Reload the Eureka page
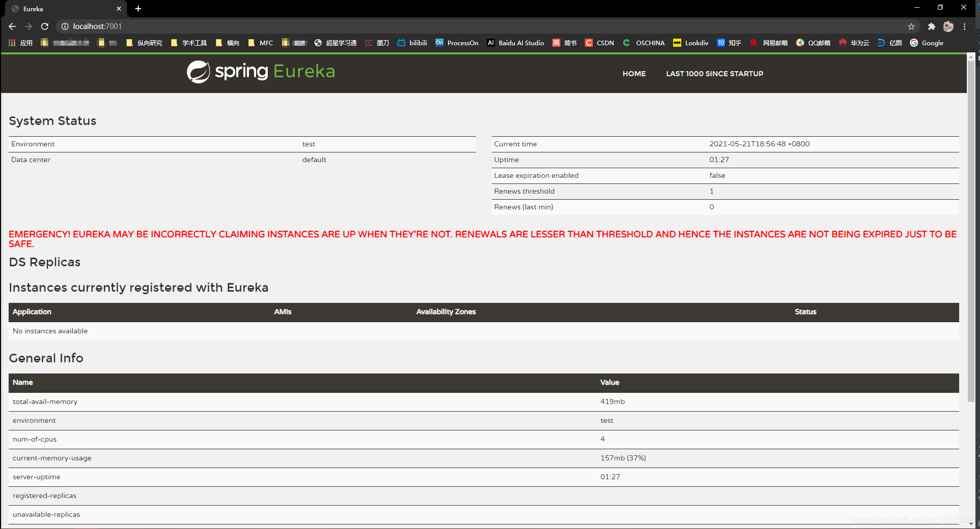 click(x=45, y=26)
